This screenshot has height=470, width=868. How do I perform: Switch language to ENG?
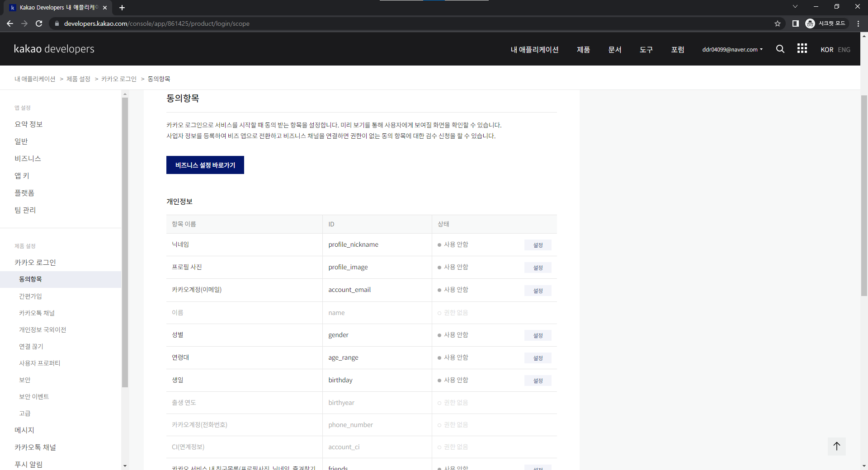[844, 50]
